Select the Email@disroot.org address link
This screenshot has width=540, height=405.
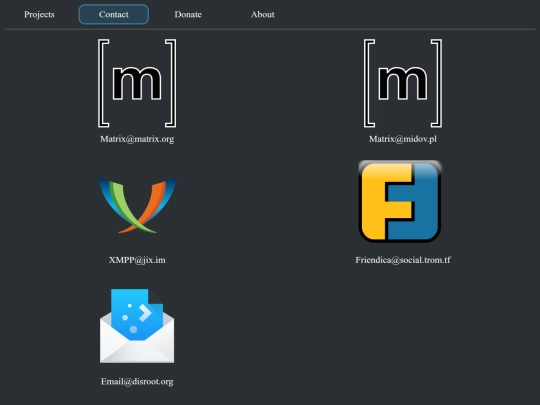(137, 382)
